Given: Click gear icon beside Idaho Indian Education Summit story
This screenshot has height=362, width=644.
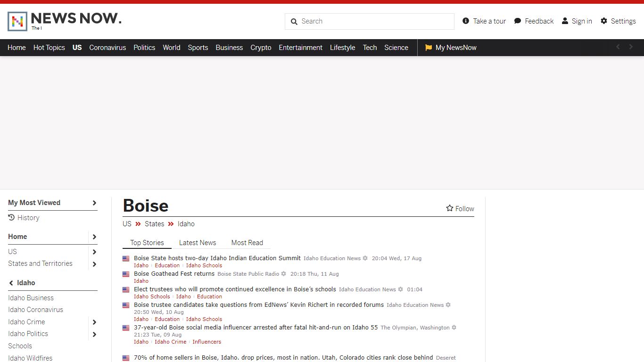Looking at the screenshot, I should (x=365, y=258).
